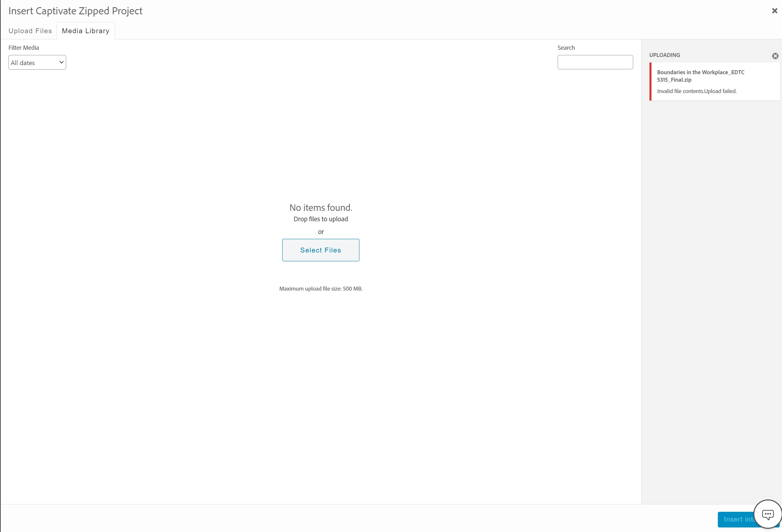
Task: Dismiss upload errors with circled X icon
Action: coord(775,56)
